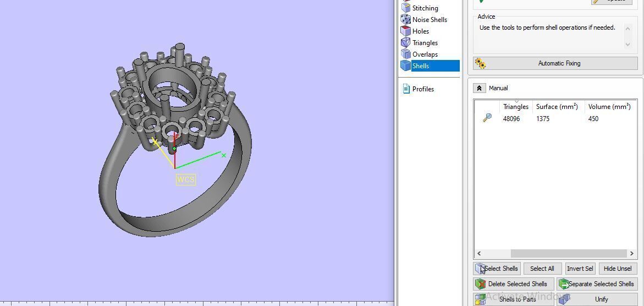The image size is (644, 306).
Task: Click the Triangles icon
Action: point(405,42)
